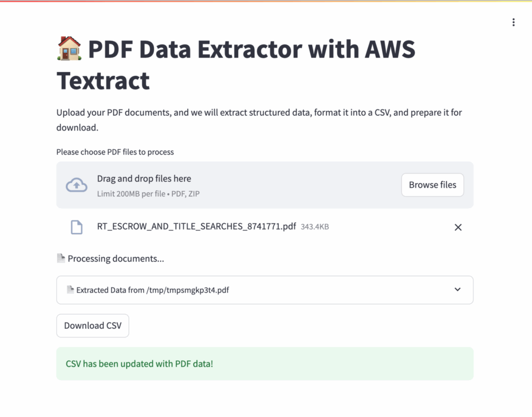532x417 pixels.
Task: Click the green CSV has been updated message
Action: [139, 364]
